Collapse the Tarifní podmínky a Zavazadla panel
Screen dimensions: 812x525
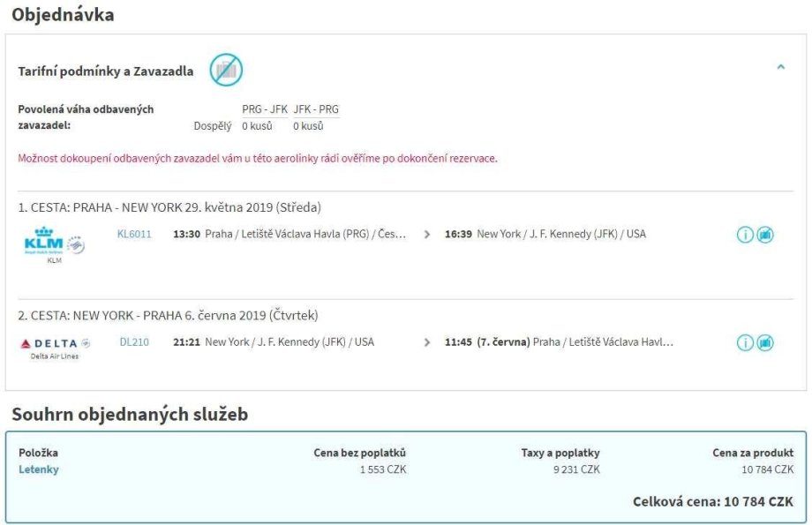pos(780,67)
